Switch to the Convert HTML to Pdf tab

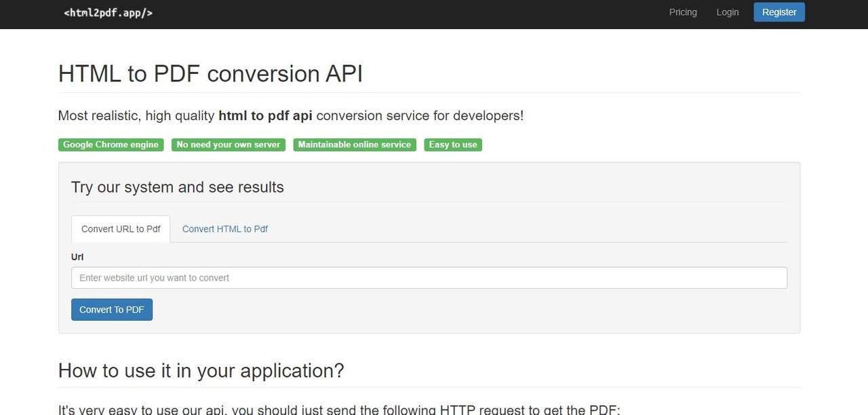(x=225, y=229)
